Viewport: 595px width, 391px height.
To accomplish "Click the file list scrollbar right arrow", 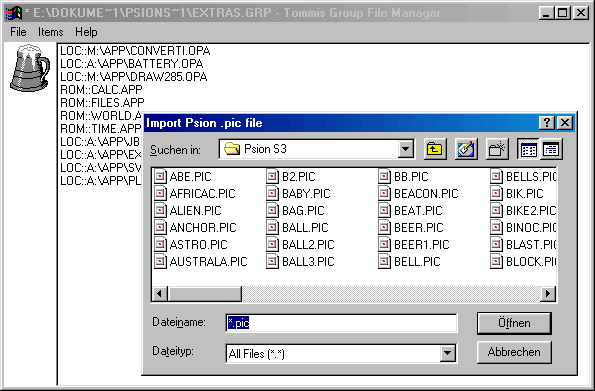I will pyautogui.click(x=548, y=293).
